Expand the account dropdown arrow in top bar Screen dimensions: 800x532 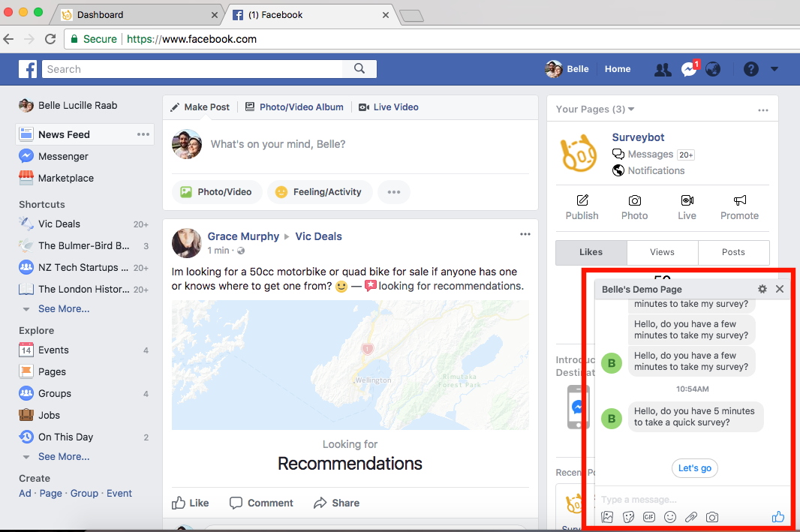pyautogui.click(x=774, y=69)
